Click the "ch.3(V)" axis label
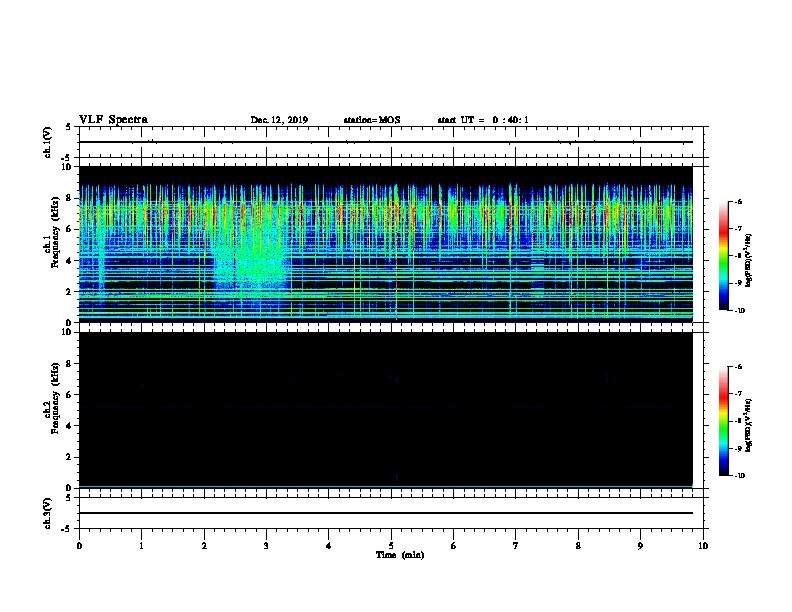This screenshot has width=792, height=612. [47, 514]
